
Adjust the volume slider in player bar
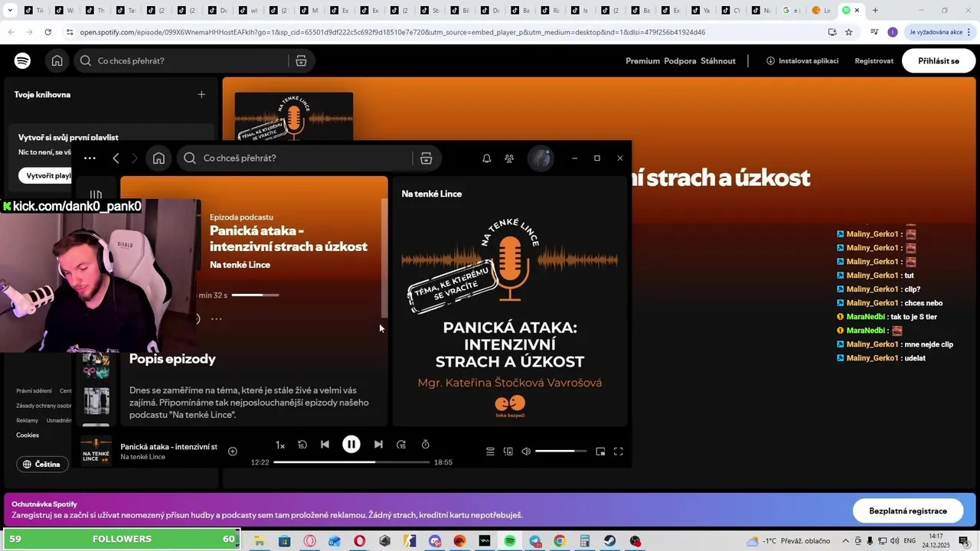click(560, 452)
